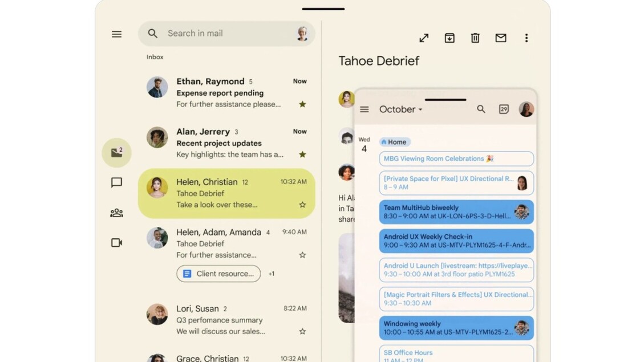Image resolution: width=644 pixels, height=362 pixels.
Task: Delete the Tahoe Debrief email
Action: point(475,38)
